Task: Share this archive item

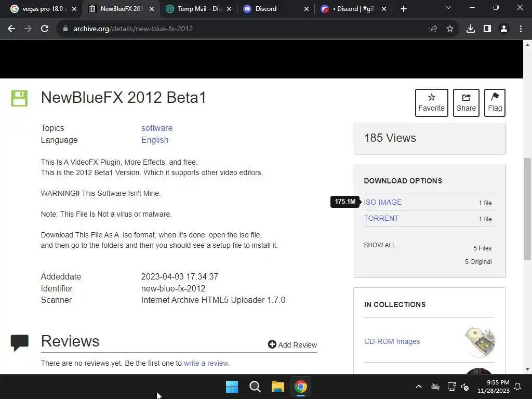Action: tap(466, 103)
